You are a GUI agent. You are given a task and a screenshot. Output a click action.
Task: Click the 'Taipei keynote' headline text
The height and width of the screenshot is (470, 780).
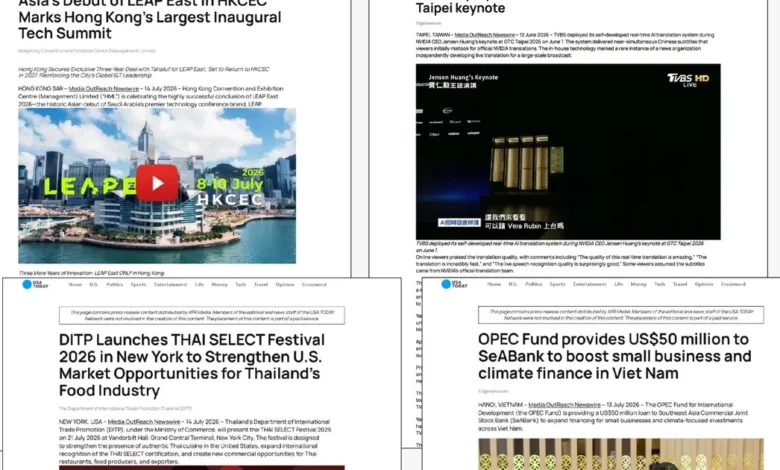pyautogui.click(x=460, y=8)
